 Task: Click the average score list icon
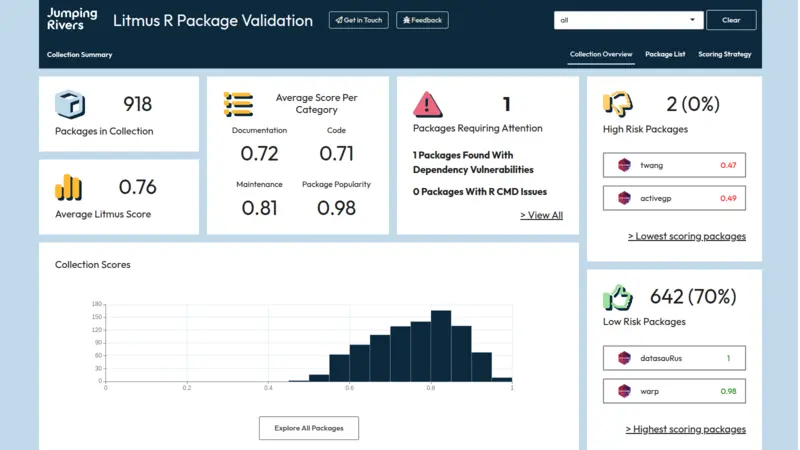point(238,104)
